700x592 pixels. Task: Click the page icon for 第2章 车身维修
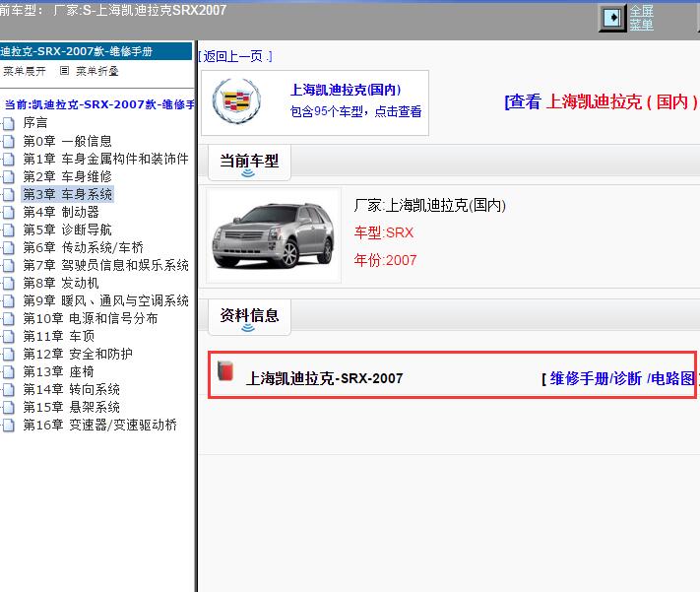(x=9, y=177)
